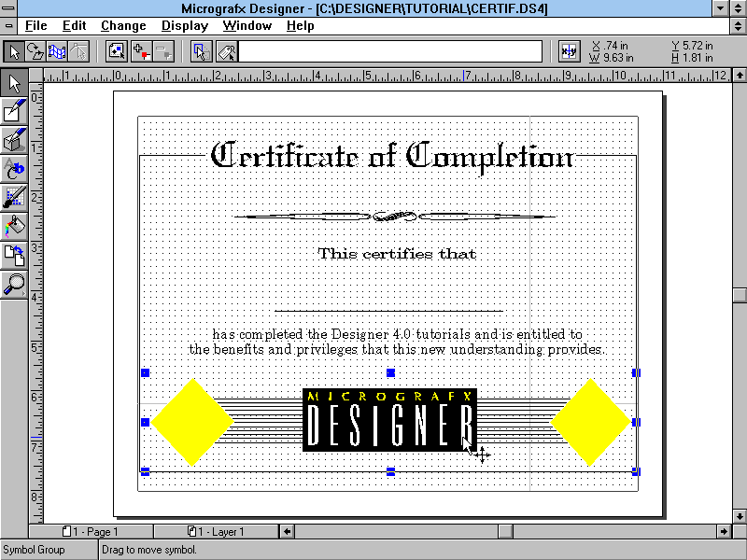Click the 'Drag to move symbol.' status hint
This screenshot has width=747, height=560.
coord(149,550)
